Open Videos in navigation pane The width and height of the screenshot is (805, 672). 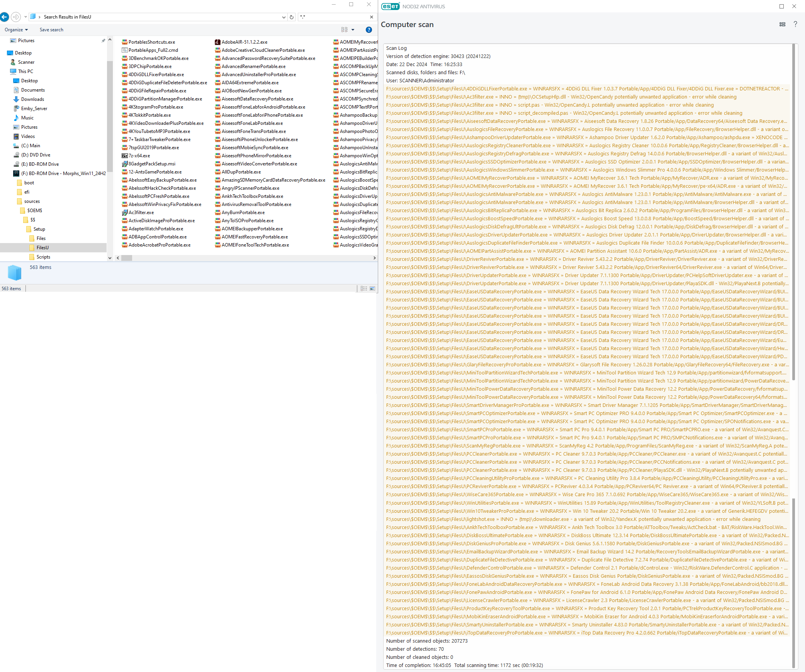28,136
